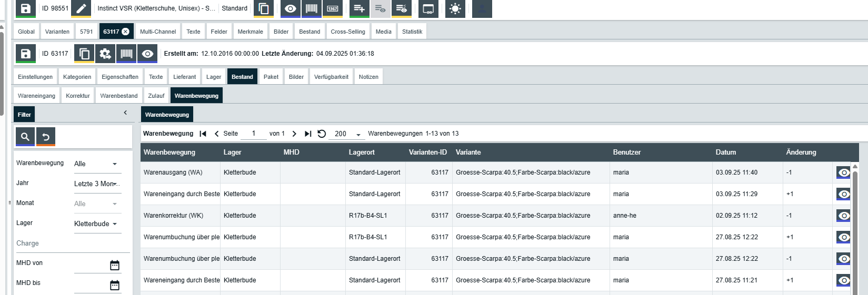Expand the Jahr dropdown showing Letzte 3 Monate
Screen dimensions: 868x295
pos(97,184)
